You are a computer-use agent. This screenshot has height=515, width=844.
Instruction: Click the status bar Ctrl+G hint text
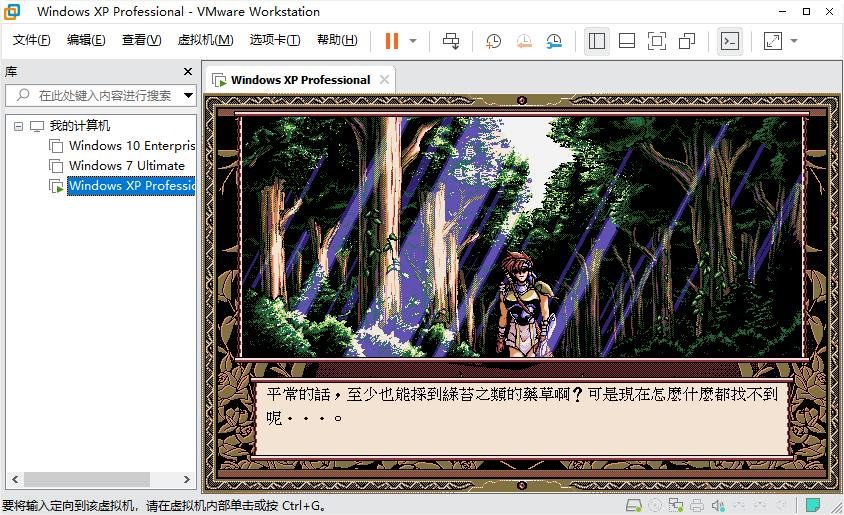click(x=164, y=506)
